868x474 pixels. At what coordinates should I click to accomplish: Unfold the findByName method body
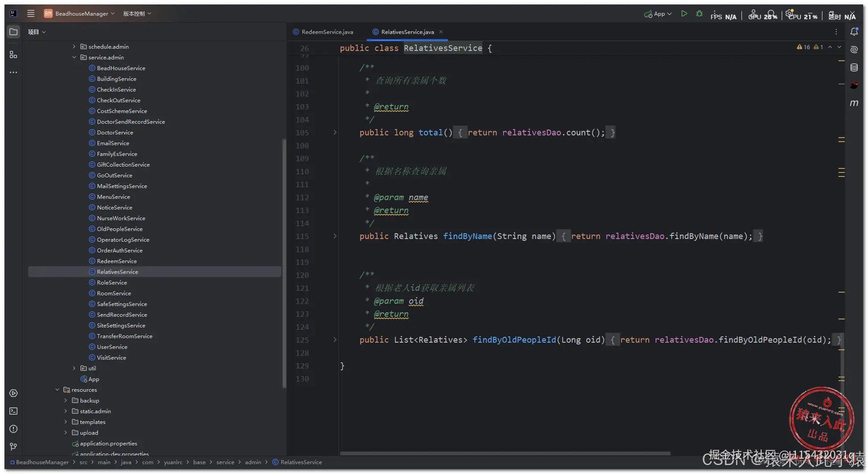[335, 236]
